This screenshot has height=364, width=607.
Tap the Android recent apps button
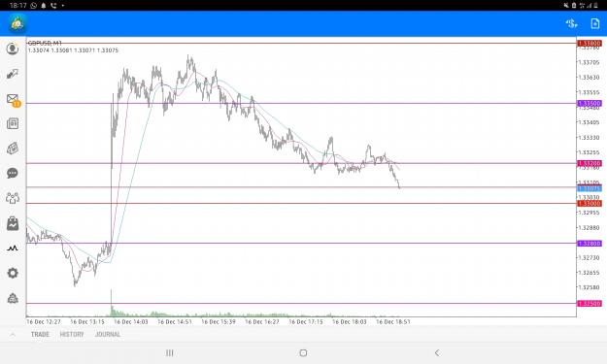click(x=170, y=352)
